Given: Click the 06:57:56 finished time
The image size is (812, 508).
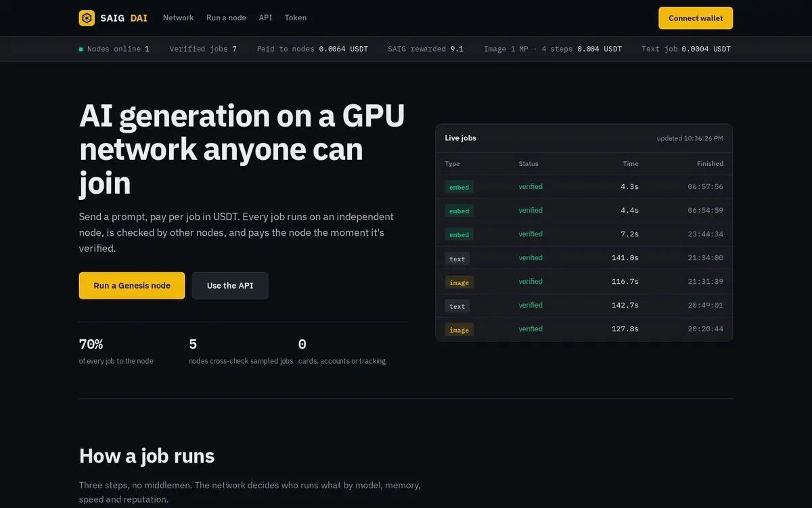Looking at the screenshot, I should point(706,187).
